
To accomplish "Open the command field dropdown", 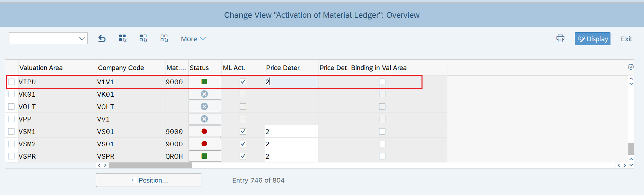I will click(82, 39).
